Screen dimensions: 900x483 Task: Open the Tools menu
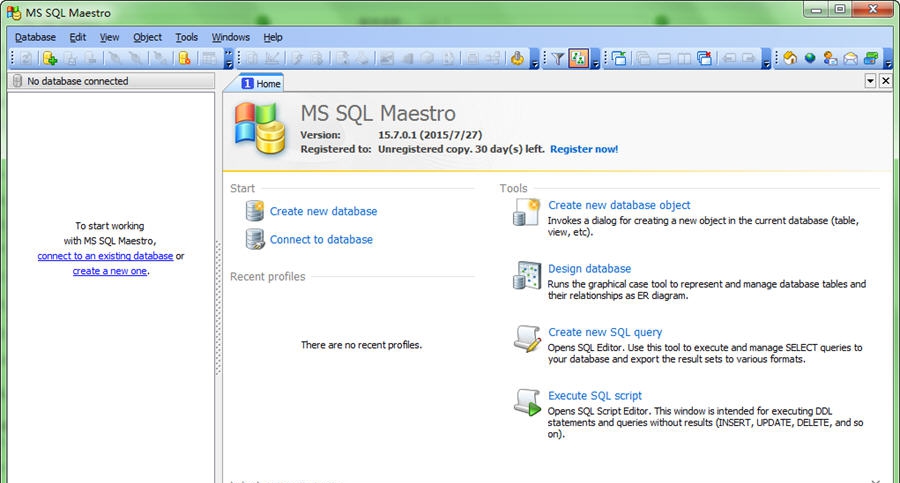tap(187, 37)
